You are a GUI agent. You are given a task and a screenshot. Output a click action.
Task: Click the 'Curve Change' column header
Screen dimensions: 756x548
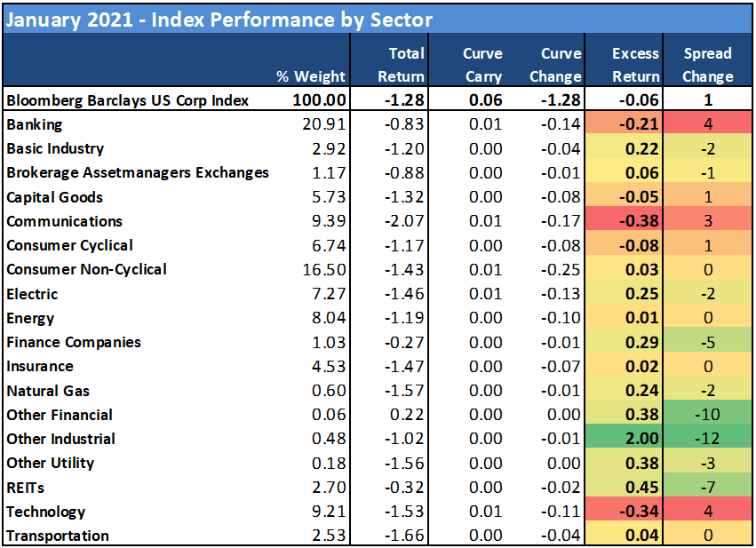555,65
